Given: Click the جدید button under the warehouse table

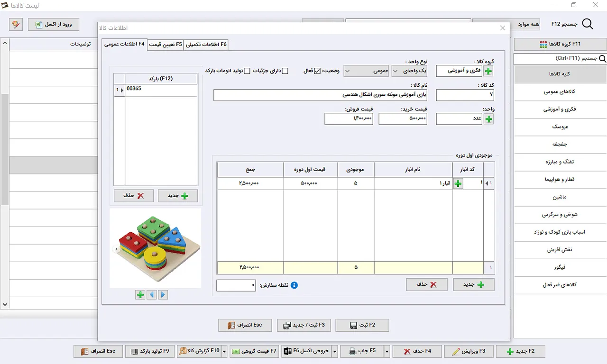Looking at the screenshot, I should (x=474, y=284).
